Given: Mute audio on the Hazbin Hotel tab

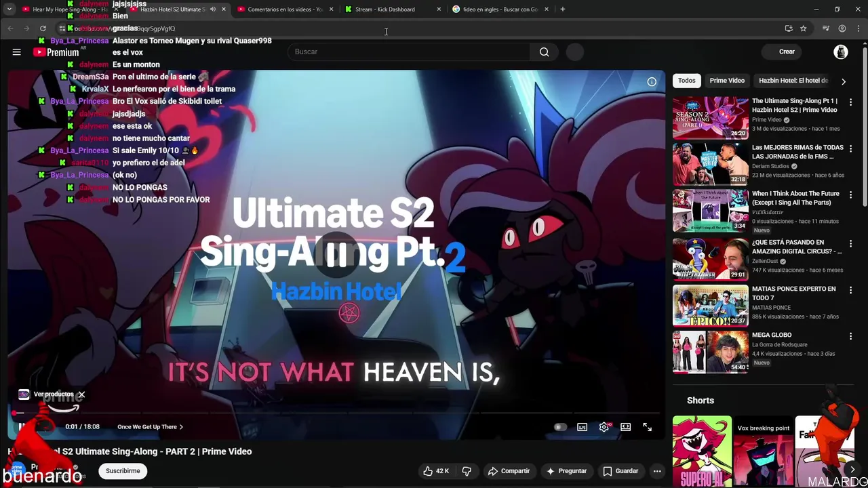Looking at the screenshot, I should click(213, 9).
